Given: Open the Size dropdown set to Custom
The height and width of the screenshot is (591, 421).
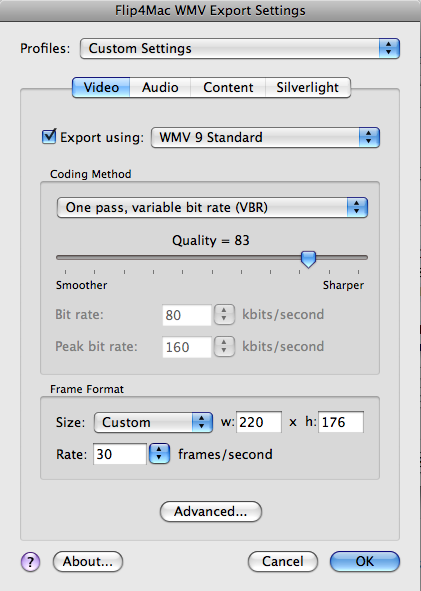Looking at the screenshot, I should point(153,422).
